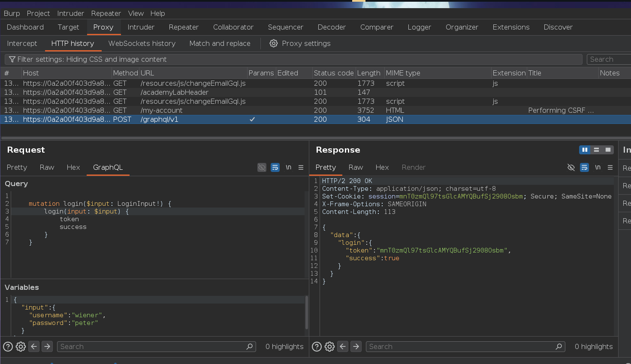Open the Intercept sub-tab
Image resolution: width=631 pixels, height=364 pixels.
coord(22,43)
